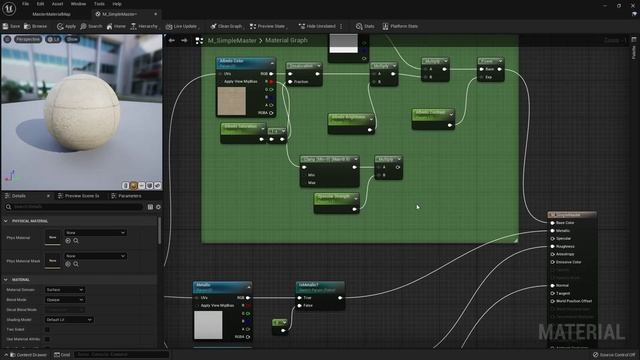Open Asset menu

pyautogui.click(x=57, y=4)
